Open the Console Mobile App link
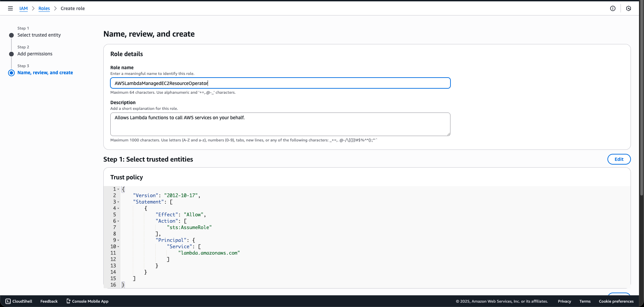The width and height of the screenshot is (644, 307). click(87, 301)
